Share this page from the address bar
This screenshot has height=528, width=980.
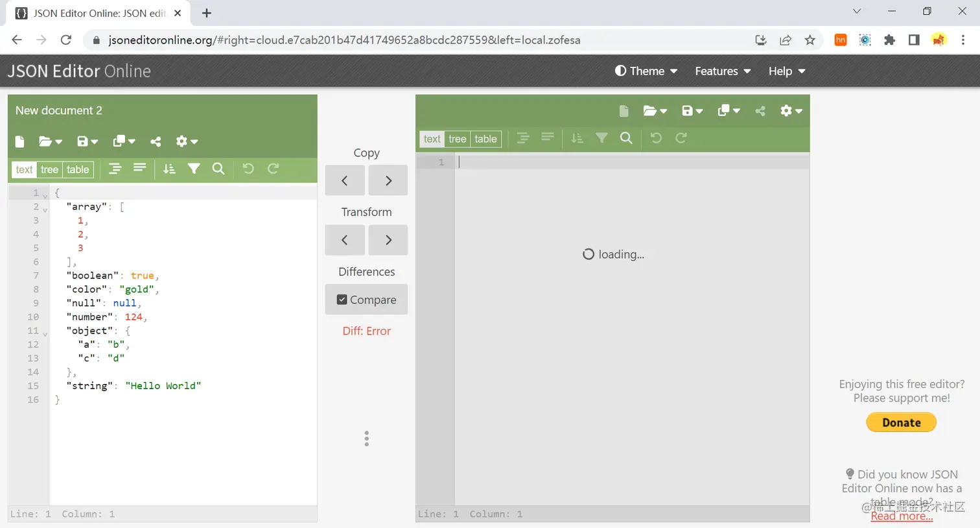pyautogui.click(x=786, y=40)
